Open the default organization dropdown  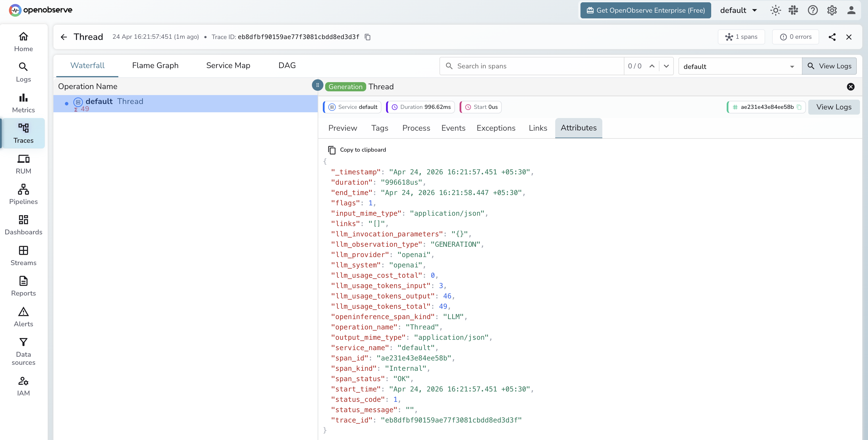coord(738,10)
